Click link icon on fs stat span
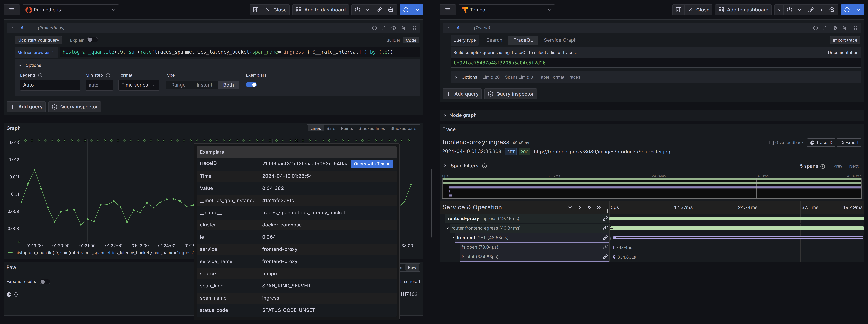 coord(605,257)
